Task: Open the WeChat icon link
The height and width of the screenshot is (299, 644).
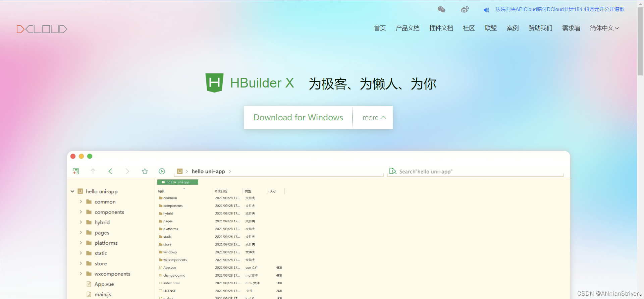Action: pos(441,9)
